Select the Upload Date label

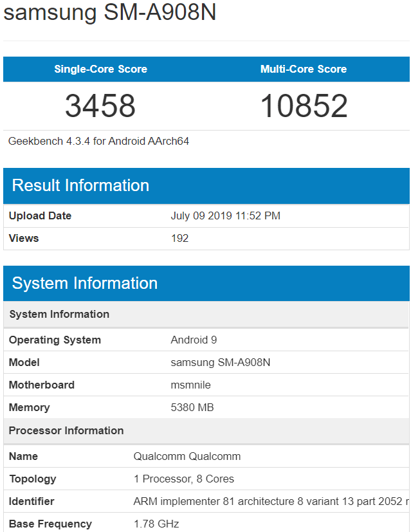40,216
